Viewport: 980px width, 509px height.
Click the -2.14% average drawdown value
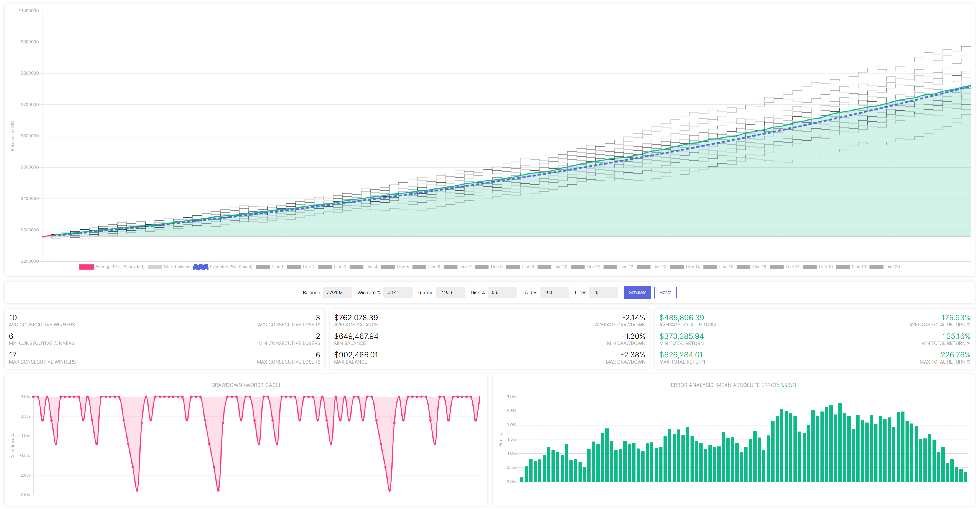[x=634, y=318]
